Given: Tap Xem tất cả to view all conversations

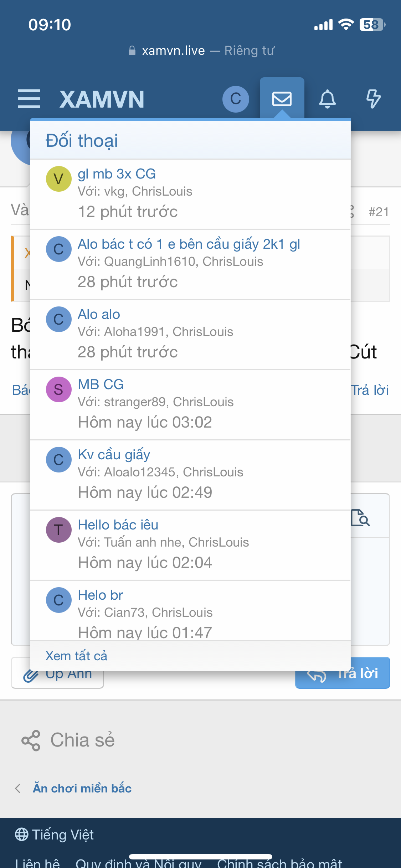Looking at the screenshot, I should pyautogui.click(x=76, y=656).
